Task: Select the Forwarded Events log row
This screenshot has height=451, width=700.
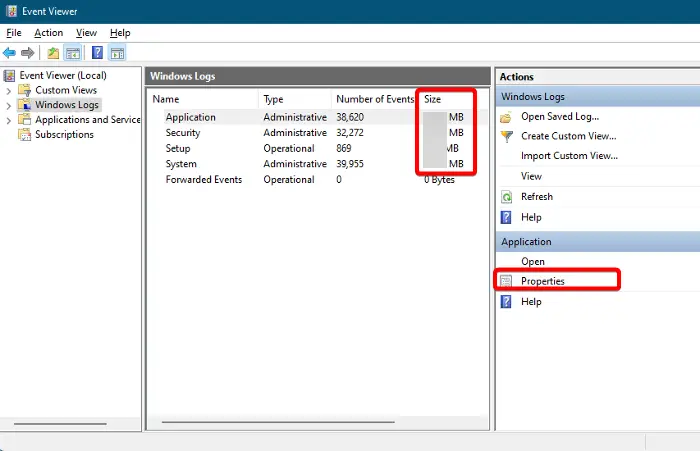Action: (317, 180)
